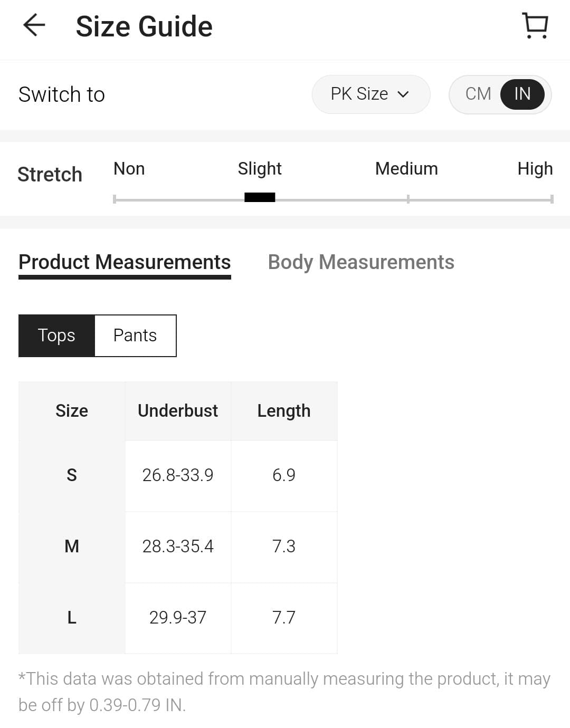Select IN unit option
This screenshot has width=570, height=728.
click(522, 94)
